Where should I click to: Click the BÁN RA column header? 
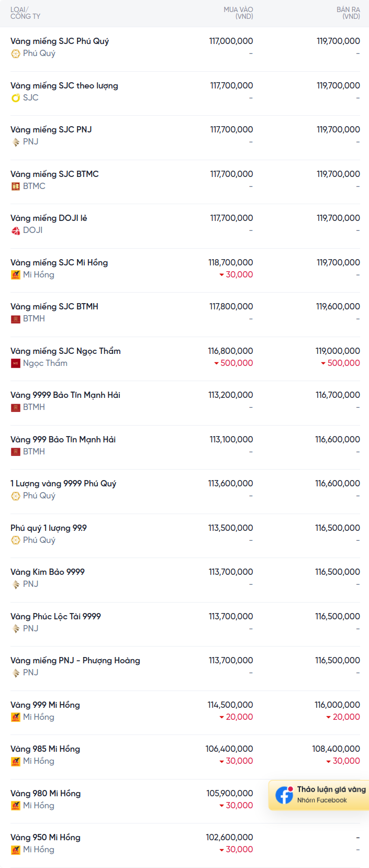point(348,13)
